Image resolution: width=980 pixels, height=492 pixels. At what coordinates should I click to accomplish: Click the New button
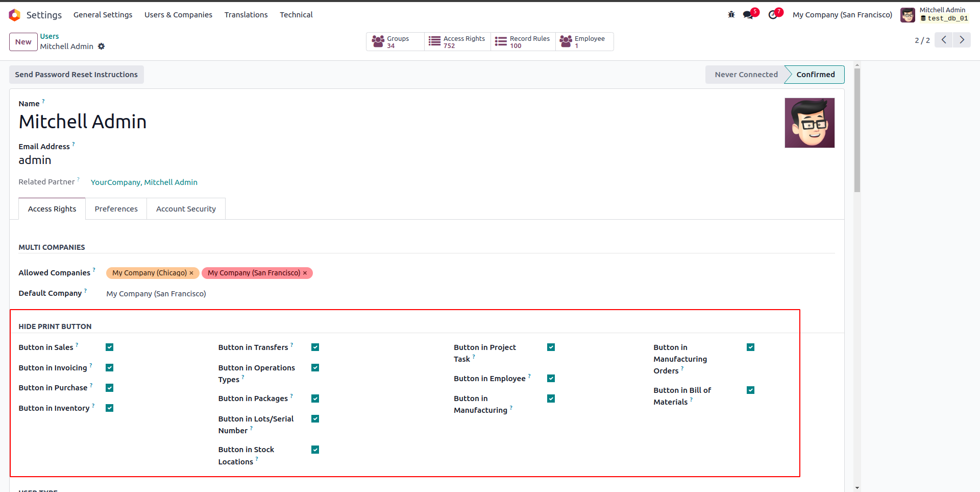23,42
